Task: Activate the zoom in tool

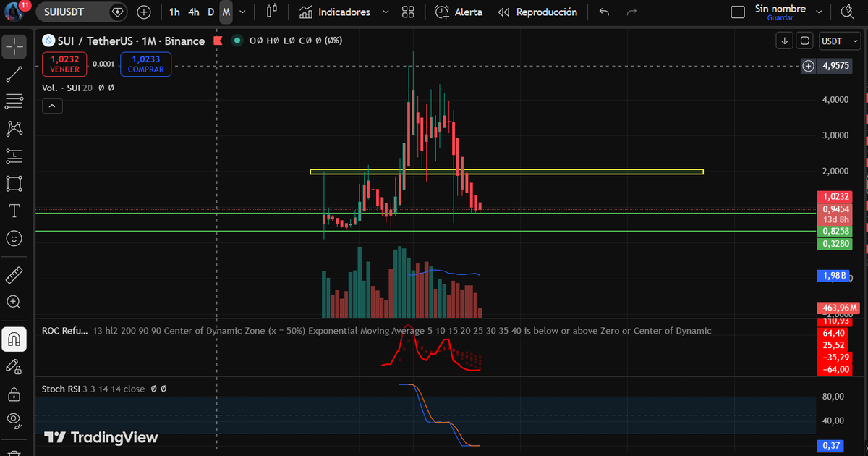Action: pyautogui.click(x=14, y=302)
